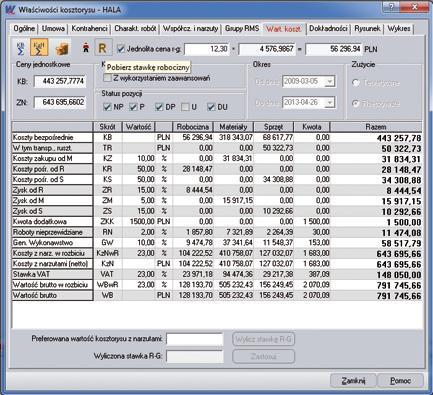Screen dimensions: 433x395
Task: Switch to the Rysunek tab
Action: pyautogui.click(x=367, y=29)
